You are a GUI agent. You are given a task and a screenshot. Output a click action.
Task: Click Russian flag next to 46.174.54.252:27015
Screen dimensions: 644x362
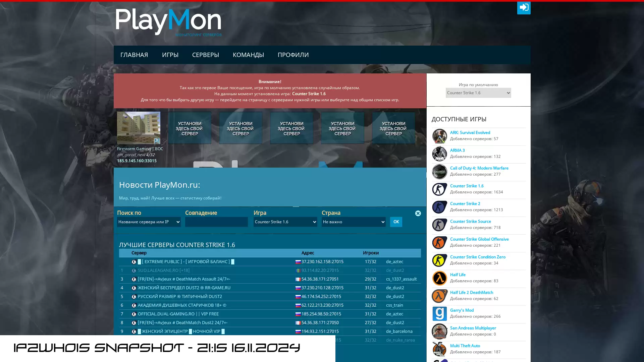point(298,297)
